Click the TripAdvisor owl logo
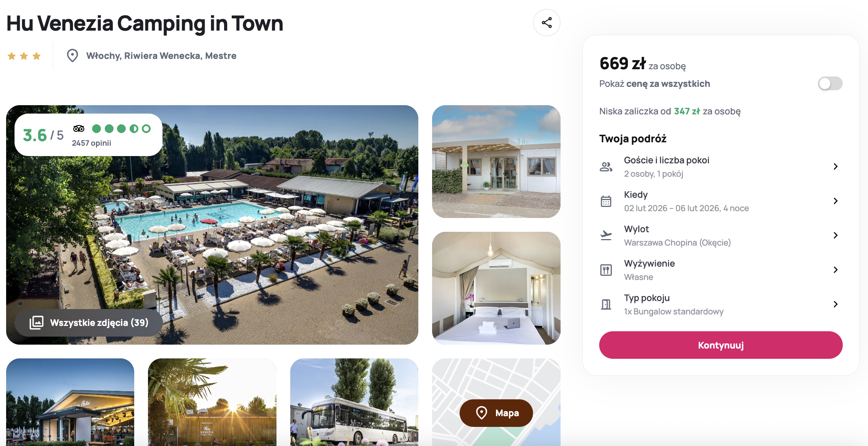This screenshot has width=868, height=446. (79, 129)
